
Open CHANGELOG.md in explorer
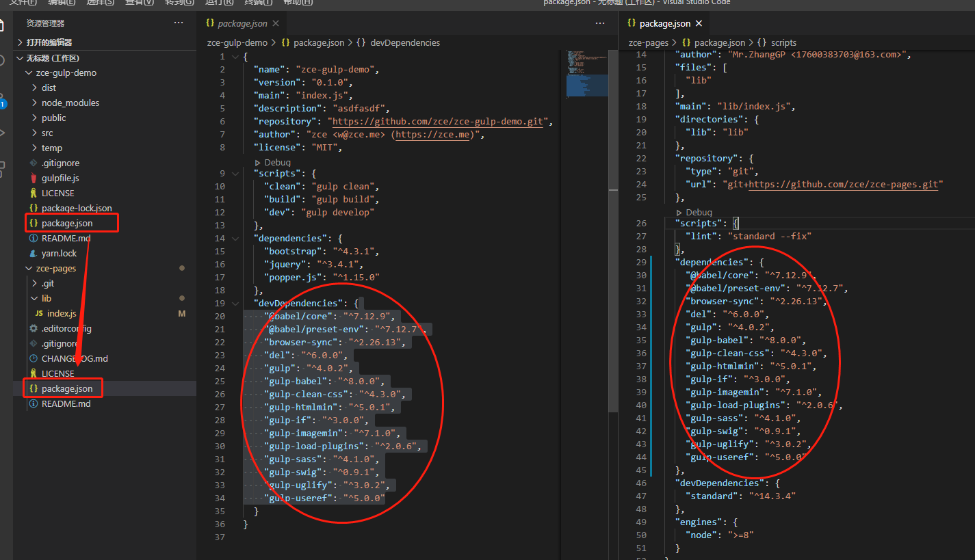pos(75,358)
